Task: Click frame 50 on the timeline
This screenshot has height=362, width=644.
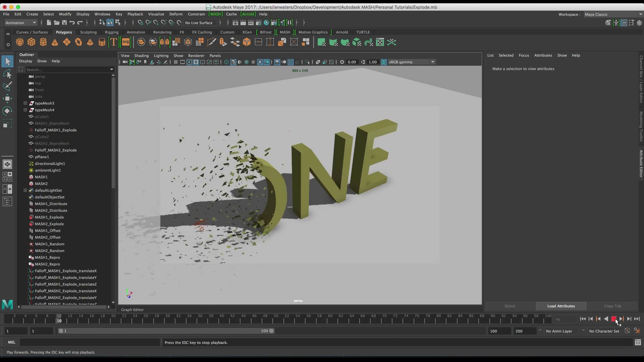Action: tap(276, 319)
